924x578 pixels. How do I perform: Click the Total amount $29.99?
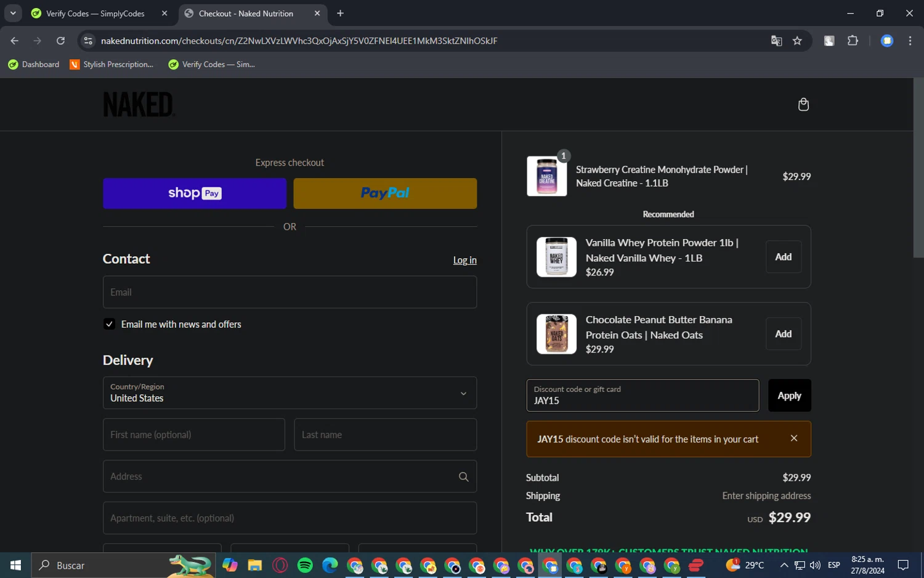[x=789, y=518]
